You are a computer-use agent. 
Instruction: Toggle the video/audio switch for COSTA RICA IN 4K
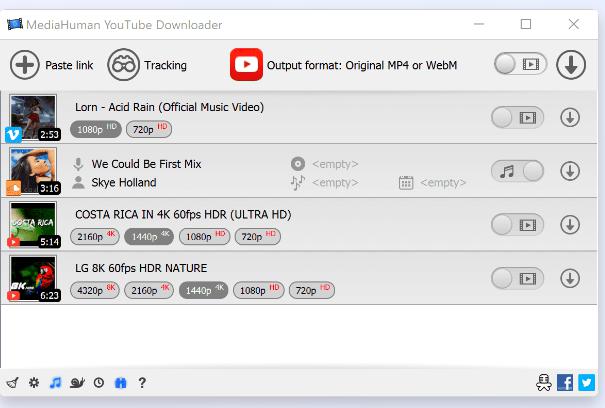coord(517,225)
